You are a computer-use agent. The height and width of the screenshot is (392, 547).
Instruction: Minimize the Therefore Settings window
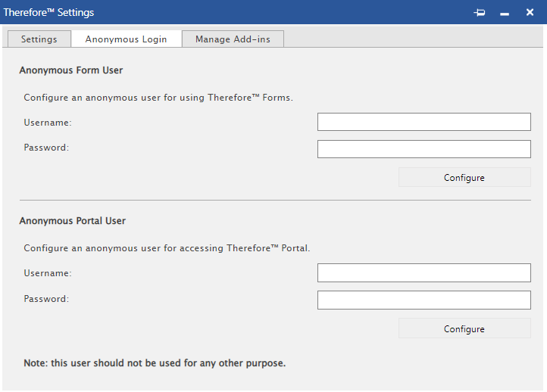[505, 13]
